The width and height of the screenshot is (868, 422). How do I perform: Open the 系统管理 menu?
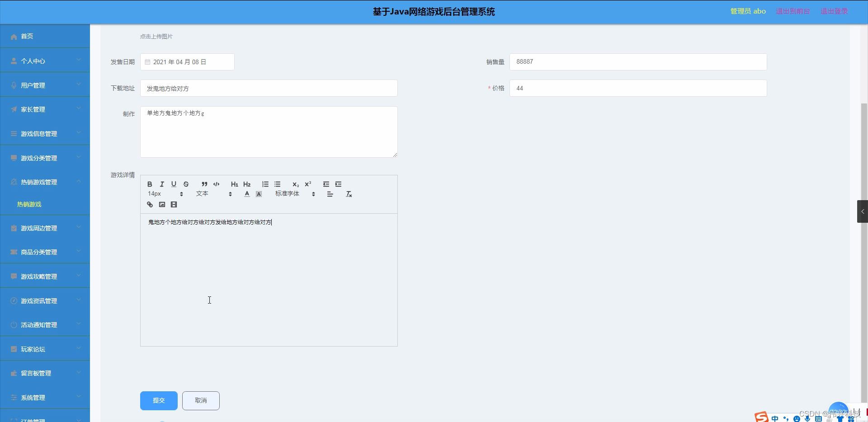tap(45, 398)
